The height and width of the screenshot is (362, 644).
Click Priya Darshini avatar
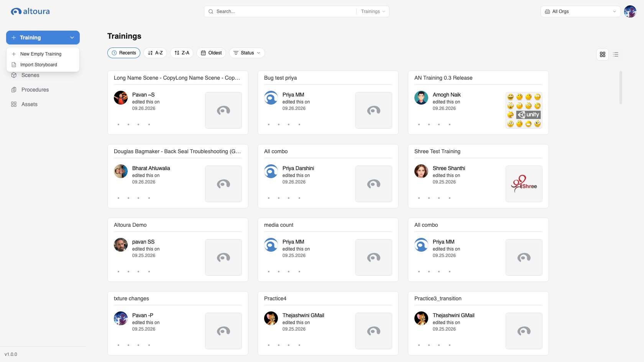pyautogui.click(x=271, y=171)
